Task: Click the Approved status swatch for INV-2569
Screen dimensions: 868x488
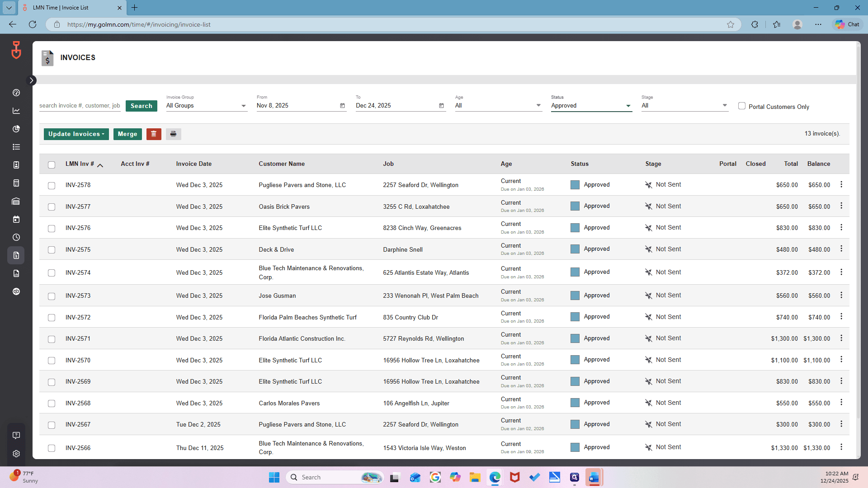Action: [575, 381]
